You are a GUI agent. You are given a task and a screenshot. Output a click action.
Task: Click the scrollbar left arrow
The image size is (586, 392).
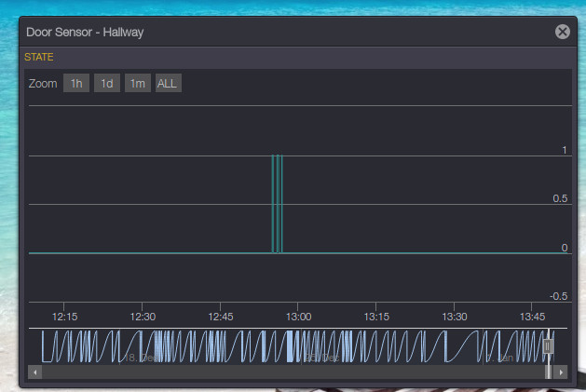click(35, 372)
